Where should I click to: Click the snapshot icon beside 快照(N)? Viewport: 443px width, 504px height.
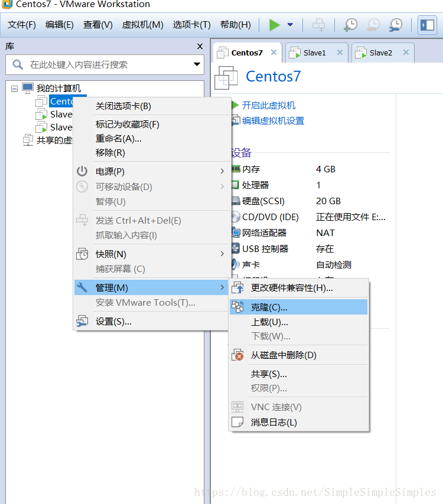(x=82, y=254)
